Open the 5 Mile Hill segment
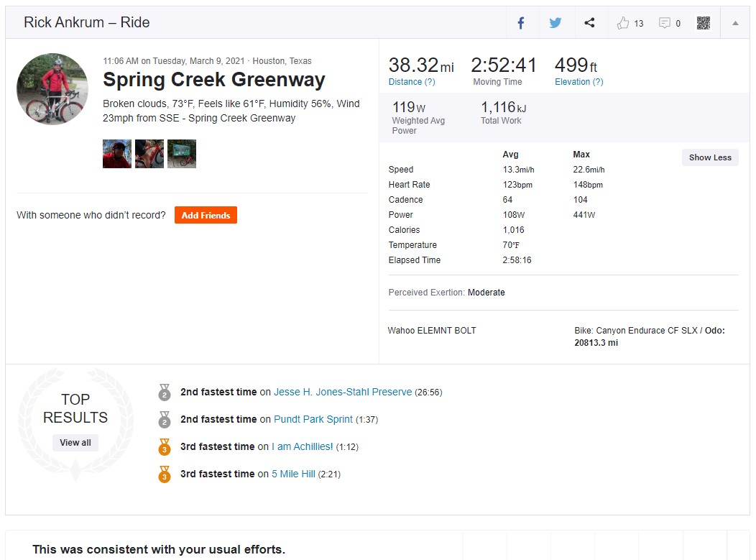This screenshot has height=560, width=756. point(293,474)
